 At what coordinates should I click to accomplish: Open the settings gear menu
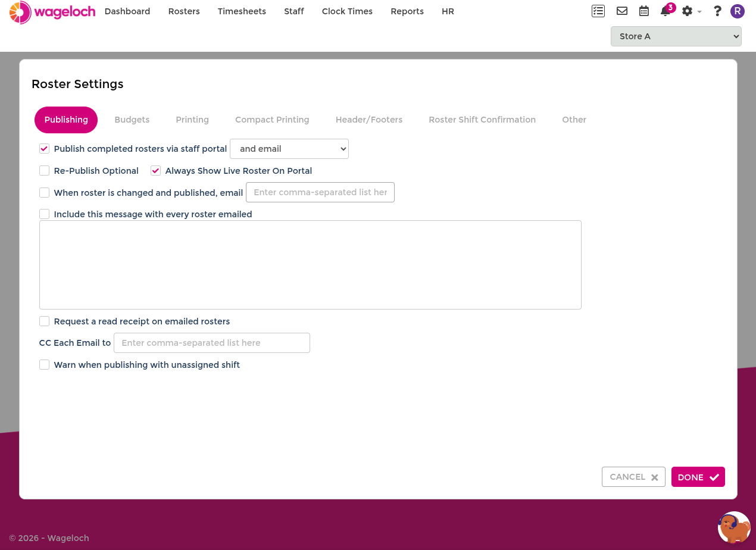click(x=691, y=11)
